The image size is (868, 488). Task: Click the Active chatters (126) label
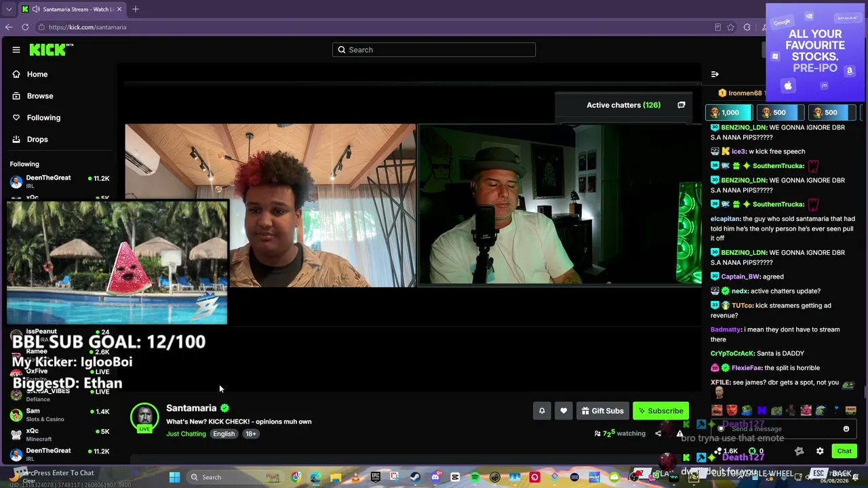point(623,105)
